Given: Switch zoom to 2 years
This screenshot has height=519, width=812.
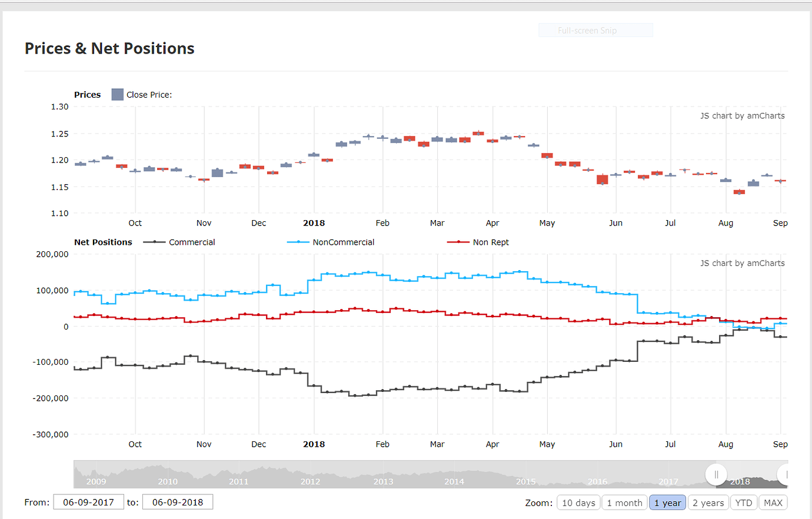Looking at the screenshot, I should pos(708,503).
